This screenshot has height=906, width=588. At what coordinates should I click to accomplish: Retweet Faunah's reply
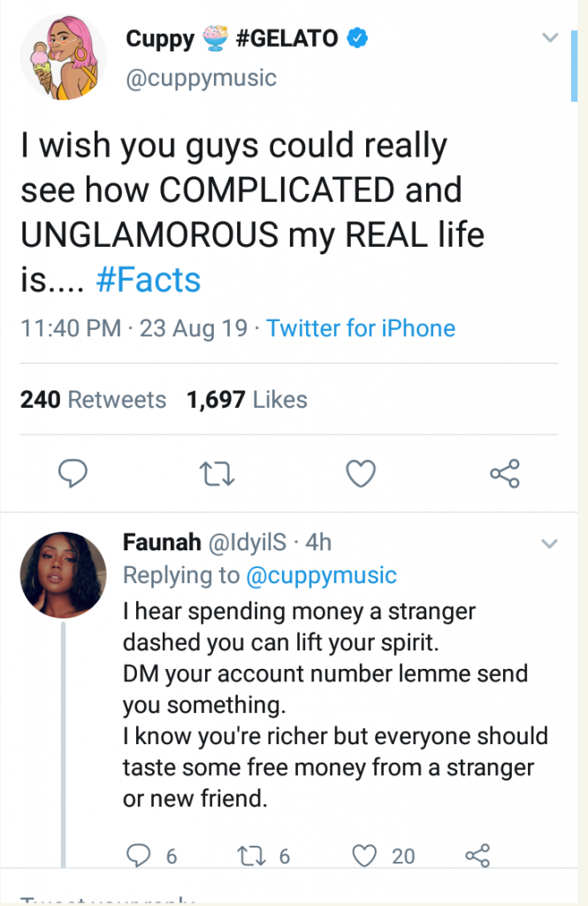(x=254, y=855)
